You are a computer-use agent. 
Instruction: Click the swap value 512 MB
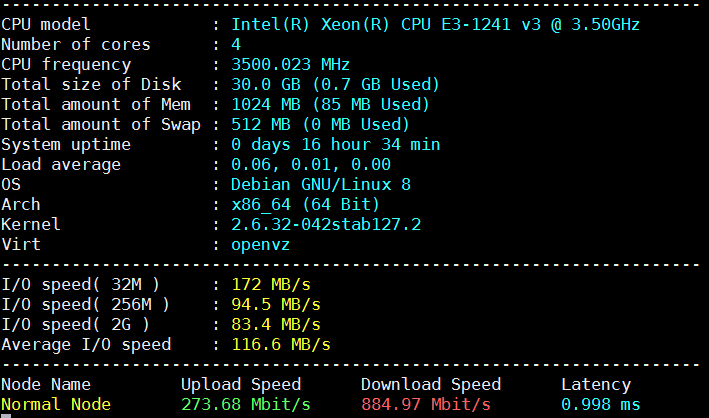260,124
